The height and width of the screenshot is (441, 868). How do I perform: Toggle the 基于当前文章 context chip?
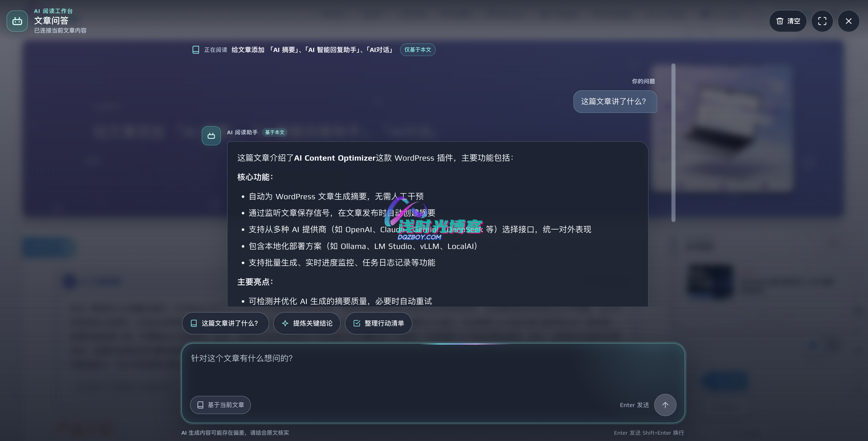point(220,405)
